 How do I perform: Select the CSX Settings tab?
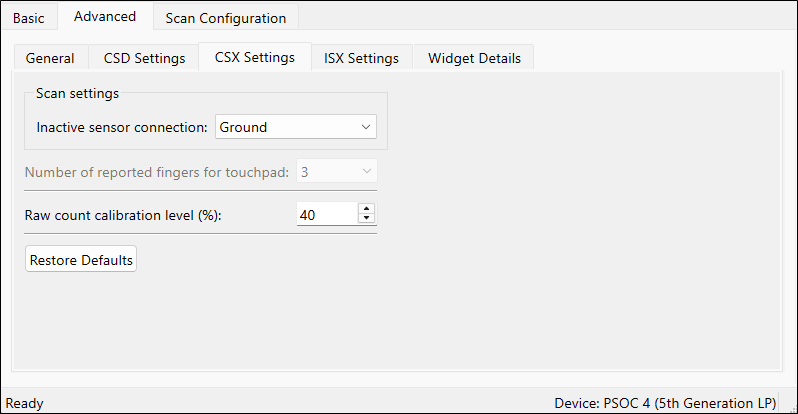pos(254,57)
